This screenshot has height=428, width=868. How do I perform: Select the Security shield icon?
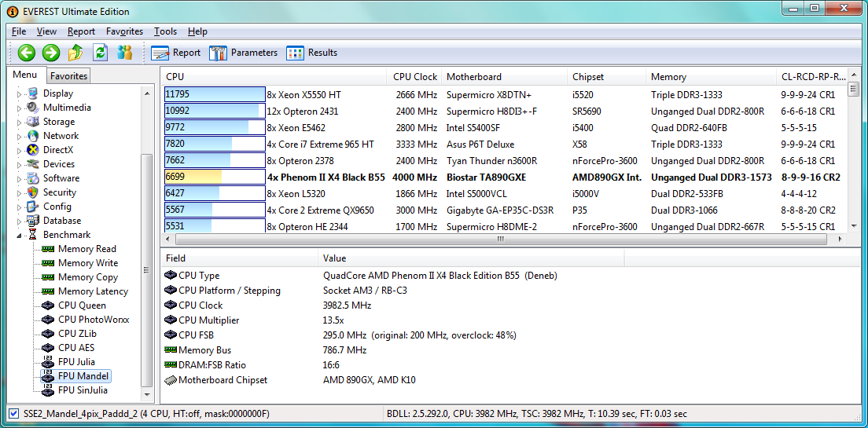click(33, 192)
